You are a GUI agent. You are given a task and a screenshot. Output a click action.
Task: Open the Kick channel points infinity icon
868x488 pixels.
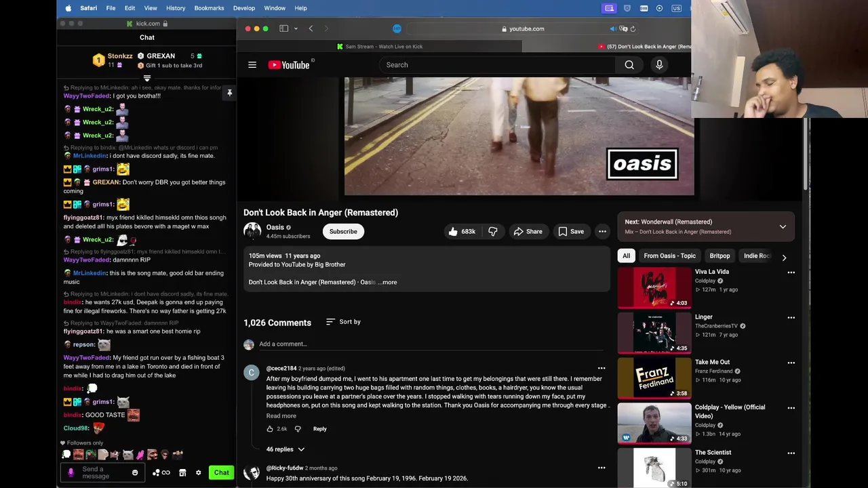pyautogui.click(x=161, y=472)
